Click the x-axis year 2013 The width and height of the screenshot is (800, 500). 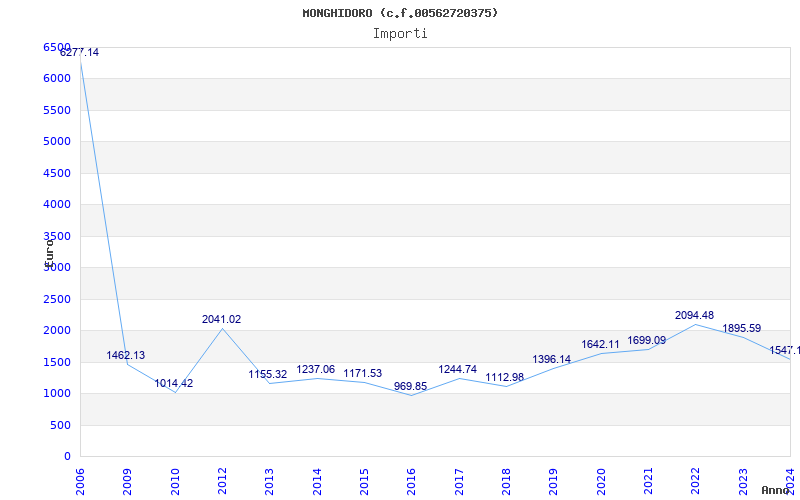coord(269,482)
